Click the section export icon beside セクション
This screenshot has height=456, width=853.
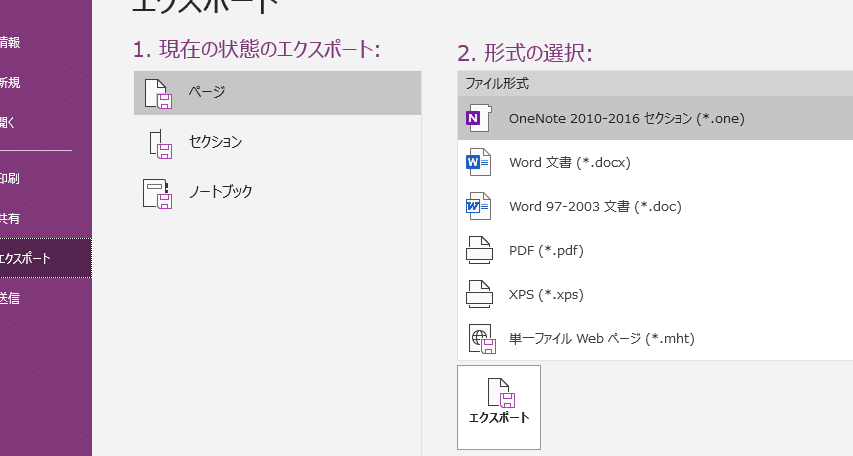click(x=159, y=143)
